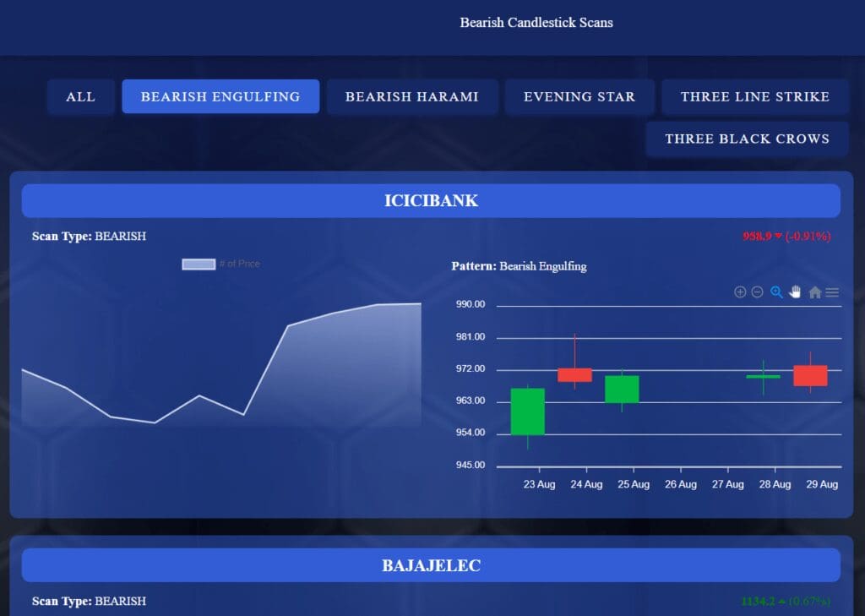Click the 990.00 y-axis label

(471, 304)
